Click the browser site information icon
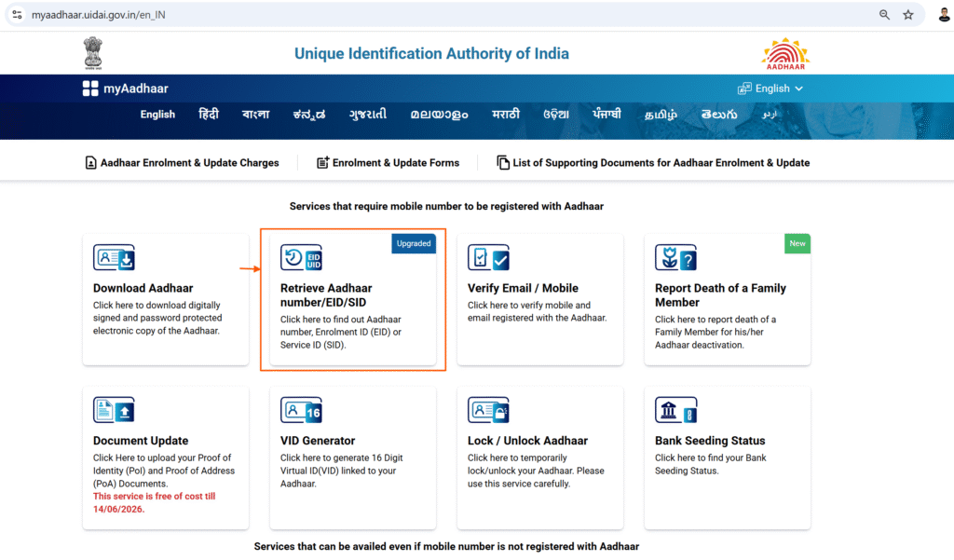Viewport: 954px width, 560px height. click(17, 15)
